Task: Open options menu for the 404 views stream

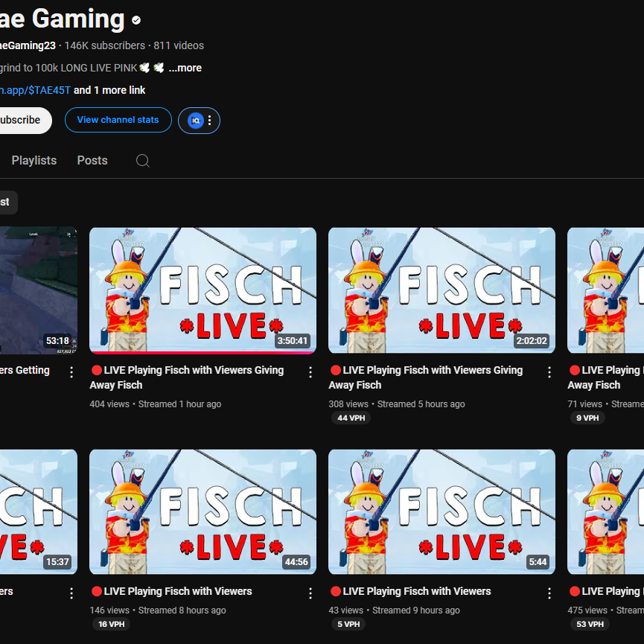Action: click(x=310, y=372)
